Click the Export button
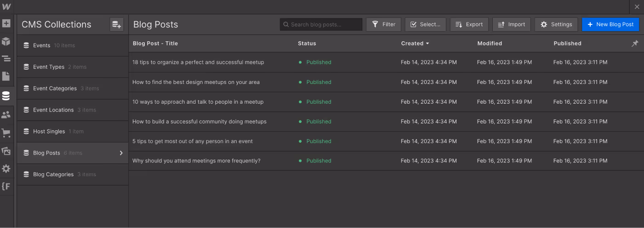This screenshot has width=644, height=228. tap(469, 24)
